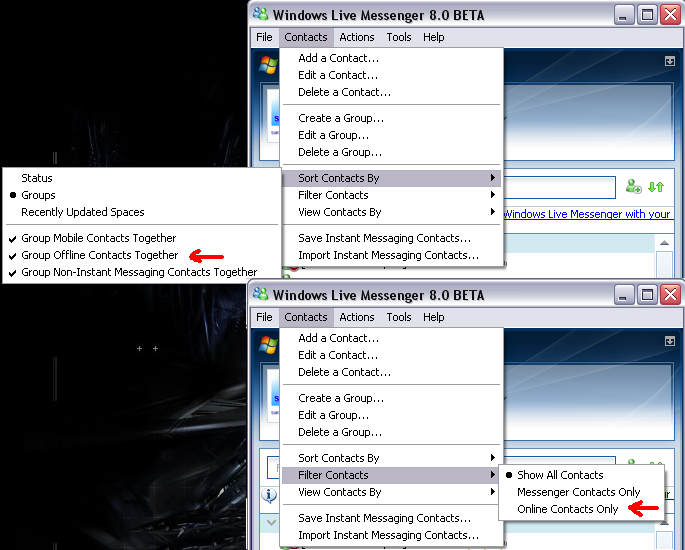Expand Filter Contacts submenu in top window
The height and width of the screenshot is (550, 685).
click(x=391, y=195)
